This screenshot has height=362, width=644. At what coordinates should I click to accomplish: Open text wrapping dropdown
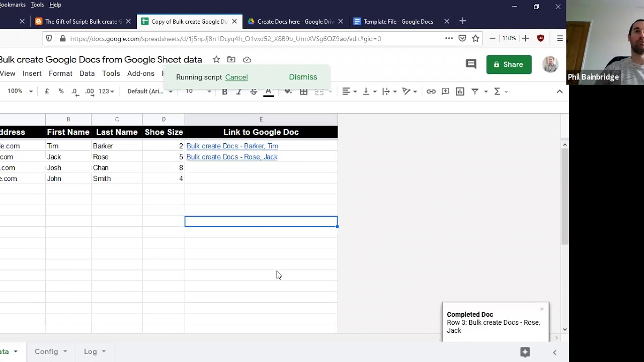[389, 92]
